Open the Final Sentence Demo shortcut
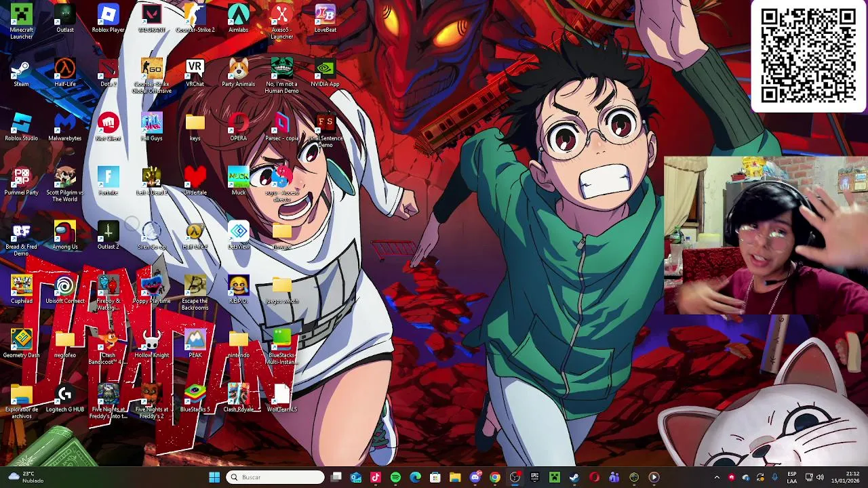Viewport: 868px width, 488px height. 325,130
